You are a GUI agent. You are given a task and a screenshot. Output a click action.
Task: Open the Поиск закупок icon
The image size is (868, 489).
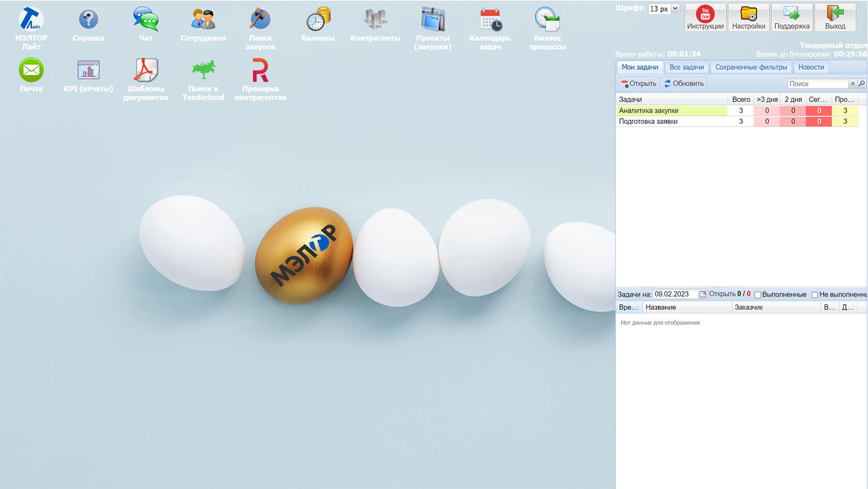(260, 28)
